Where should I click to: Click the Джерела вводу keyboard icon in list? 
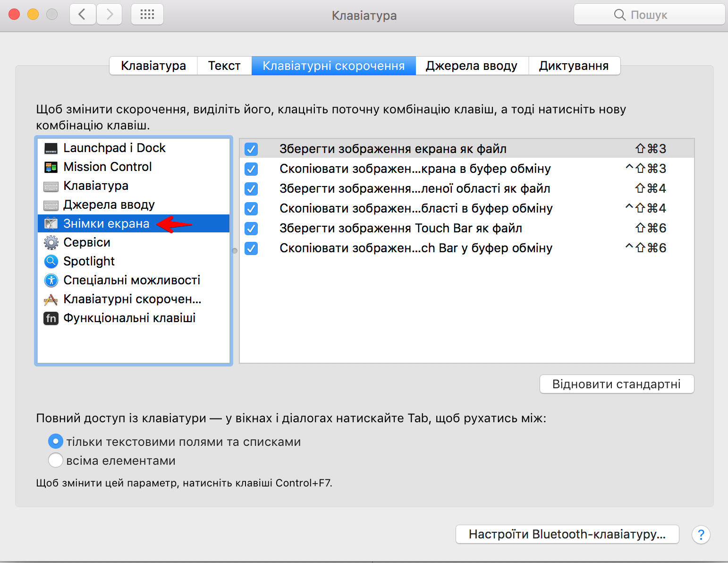click(51, 205)
